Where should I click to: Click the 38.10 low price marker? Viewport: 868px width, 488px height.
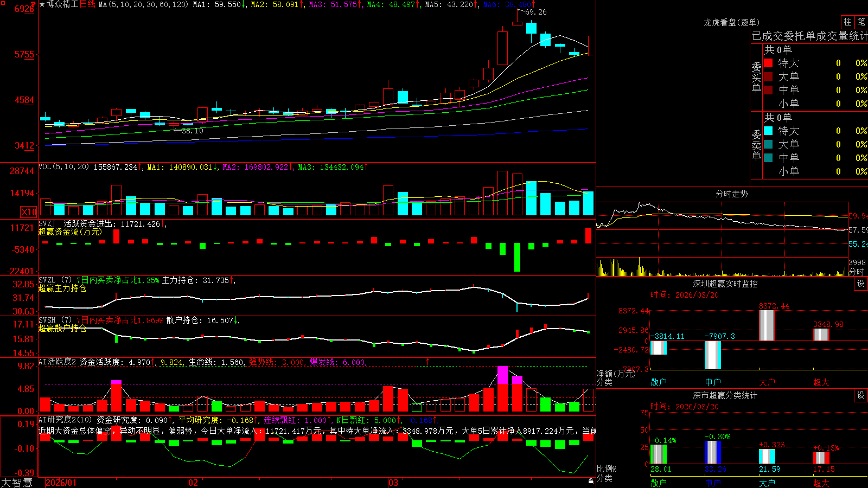tap(192, 131)
